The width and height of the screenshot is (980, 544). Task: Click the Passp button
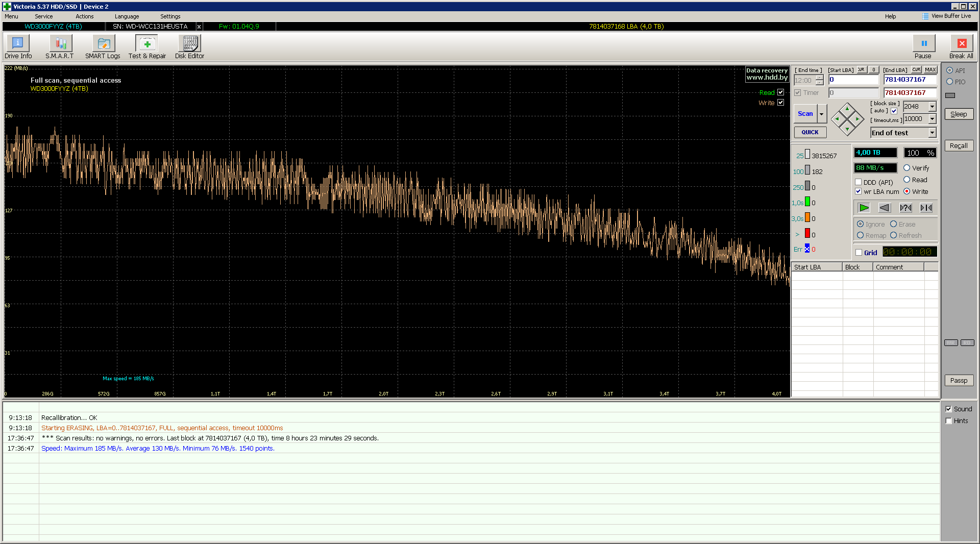(x=959, y=381)
